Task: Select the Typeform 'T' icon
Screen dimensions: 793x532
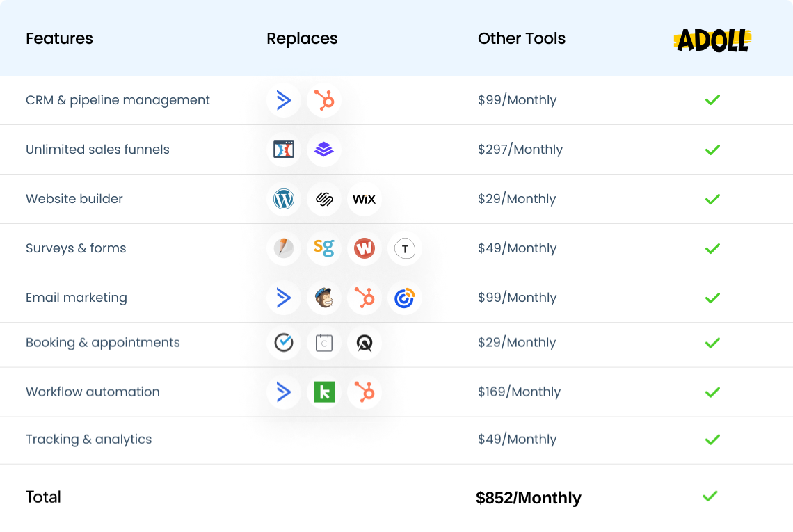Action: pyautogui.click(x=404, y=248)
